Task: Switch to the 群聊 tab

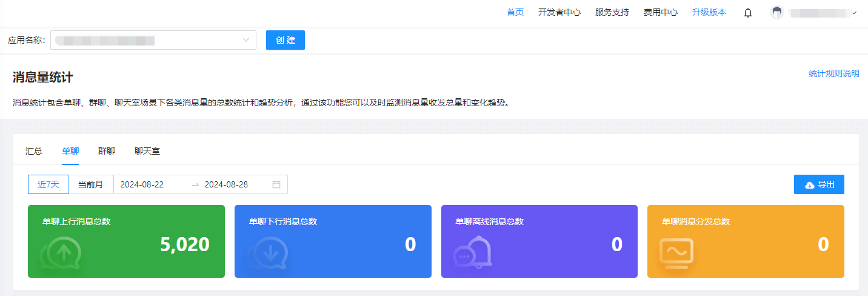Action: click(107, 151)
